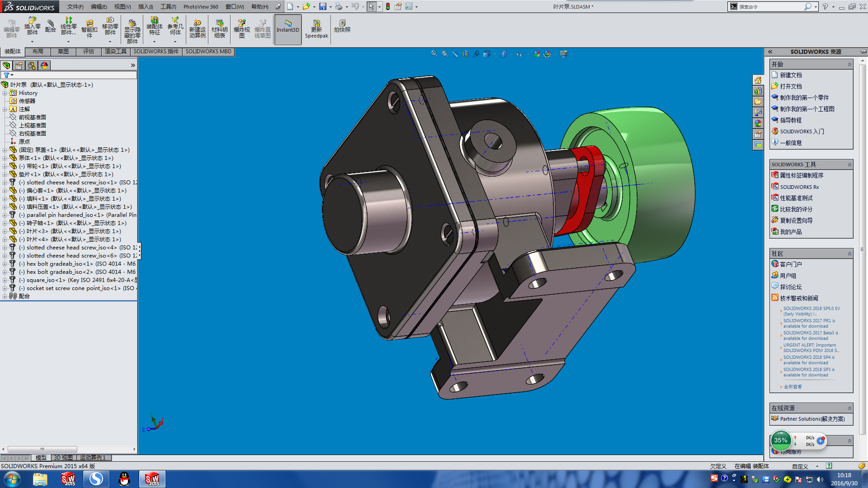This screenshot has height=488, width=868.
Task: Switch to the 评估 (Evaluate) tab
Action: (x=88, y=52)
